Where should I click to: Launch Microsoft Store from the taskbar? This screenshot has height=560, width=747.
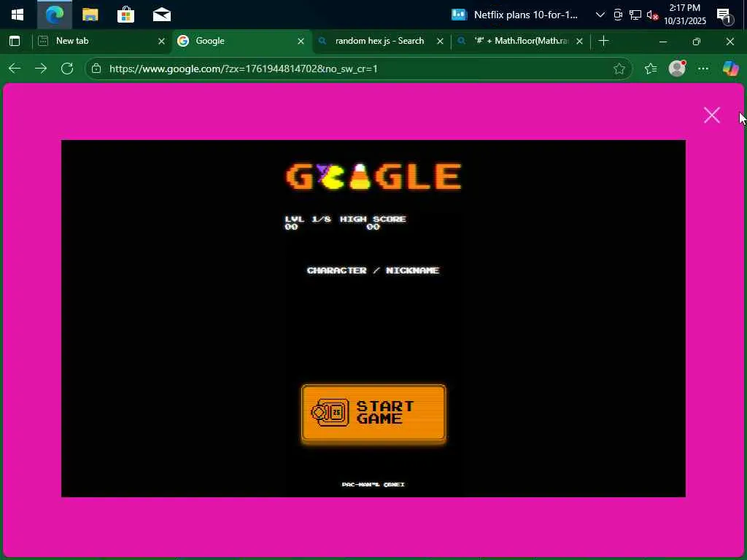pyautogui.click(x=125, y=15)
